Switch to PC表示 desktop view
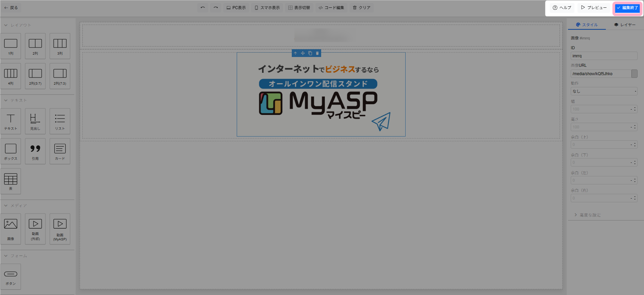The image size is (644, 295). coord(236,7)
